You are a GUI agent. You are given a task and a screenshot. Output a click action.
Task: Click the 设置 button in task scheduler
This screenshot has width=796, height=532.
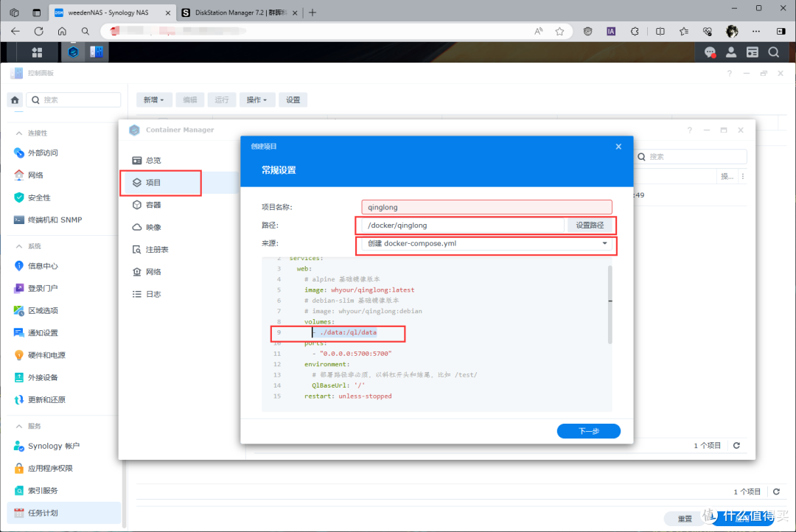(293, 100)
